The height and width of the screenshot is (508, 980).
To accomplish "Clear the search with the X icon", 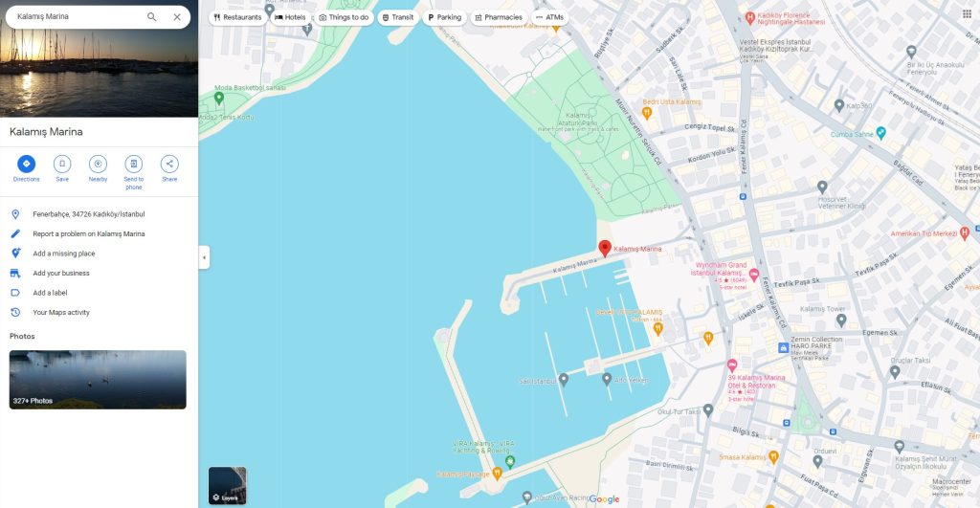I will click(x=177, y=17).
